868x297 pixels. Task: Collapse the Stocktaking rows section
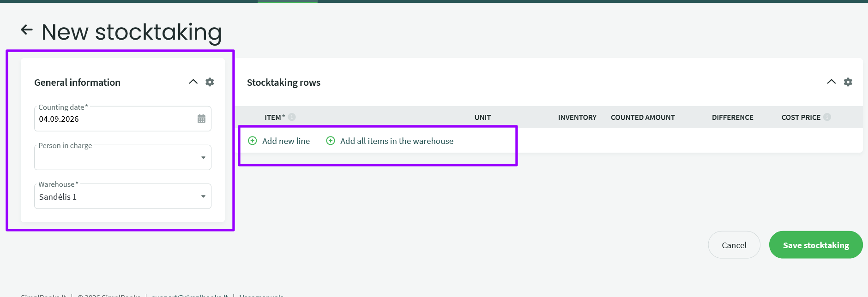832,82
